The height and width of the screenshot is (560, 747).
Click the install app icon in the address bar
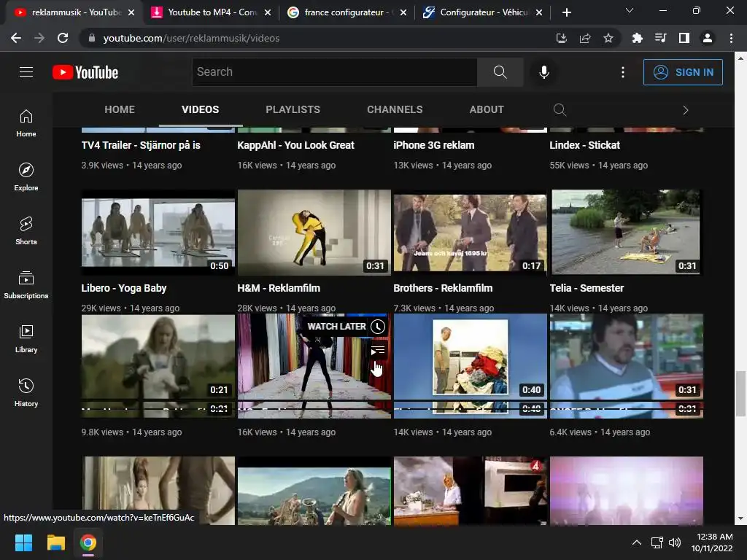(x=562, y=38)
